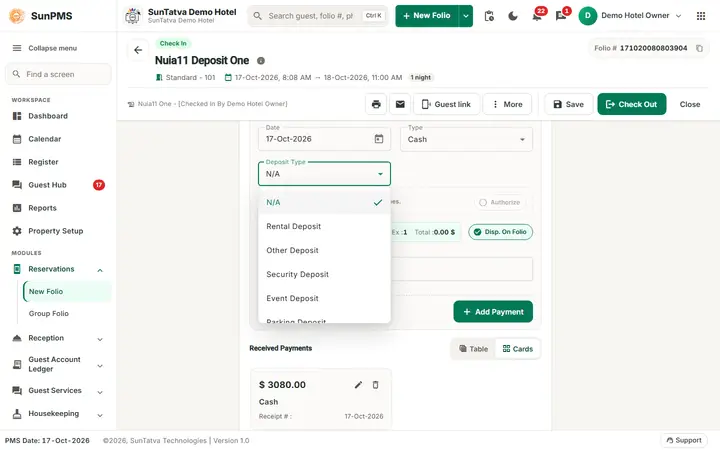Screen dimensions: 720x450
Task: Click the green New Folio button
Action: (x=427, y=16)
